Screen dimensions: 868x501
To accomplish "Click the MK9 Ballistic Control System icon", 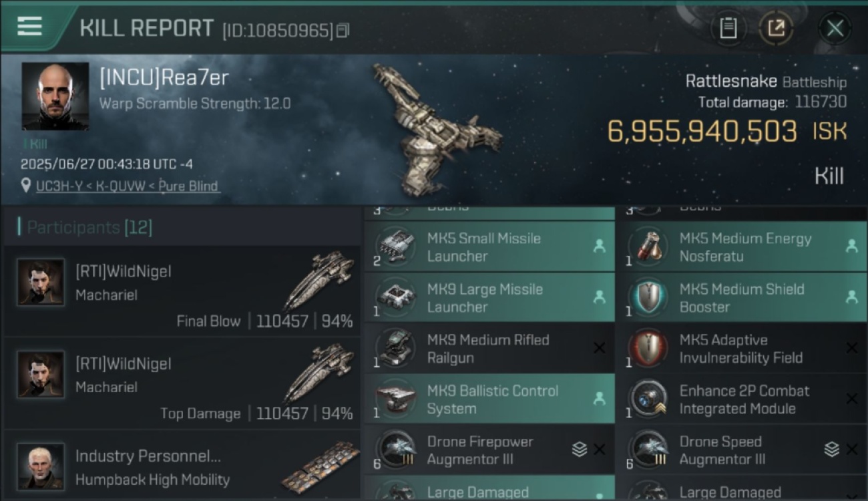I will coord(395,399).
